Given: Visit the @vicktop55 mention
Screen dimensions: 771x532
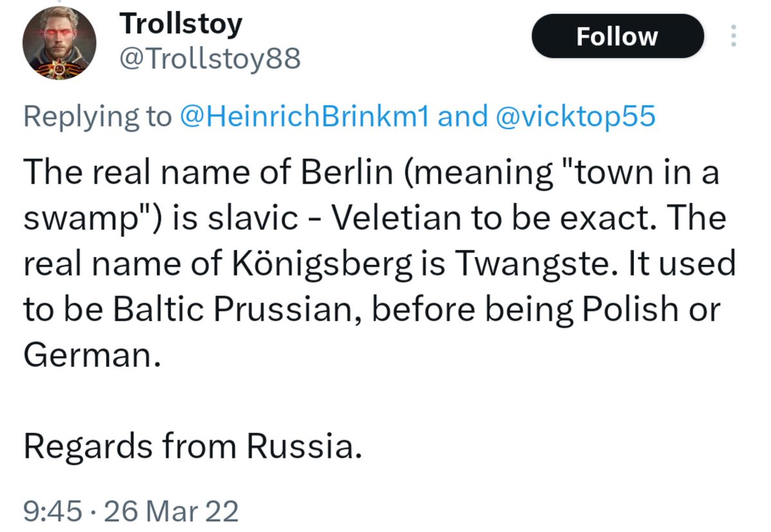Looking at the screenshot, I should pyautogui.click(x=576, y=116).
